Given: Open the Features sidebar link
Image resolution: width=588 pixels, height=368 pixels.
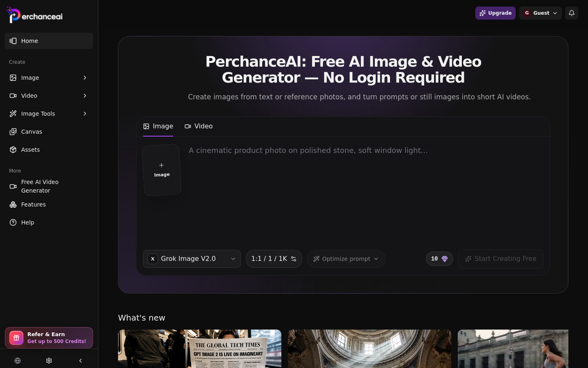Looking at the screenshot, I should [x=49, y=204].
